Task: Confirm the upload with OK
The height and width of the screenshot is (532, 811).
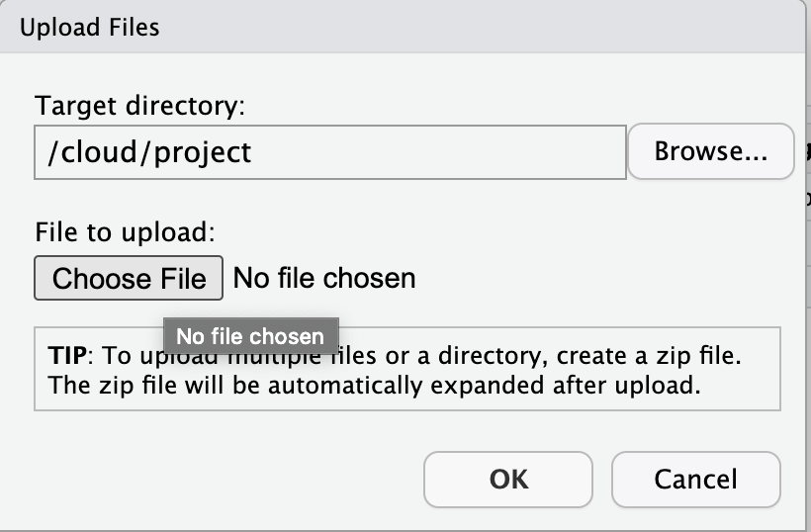Action: (x=507, y=480)
